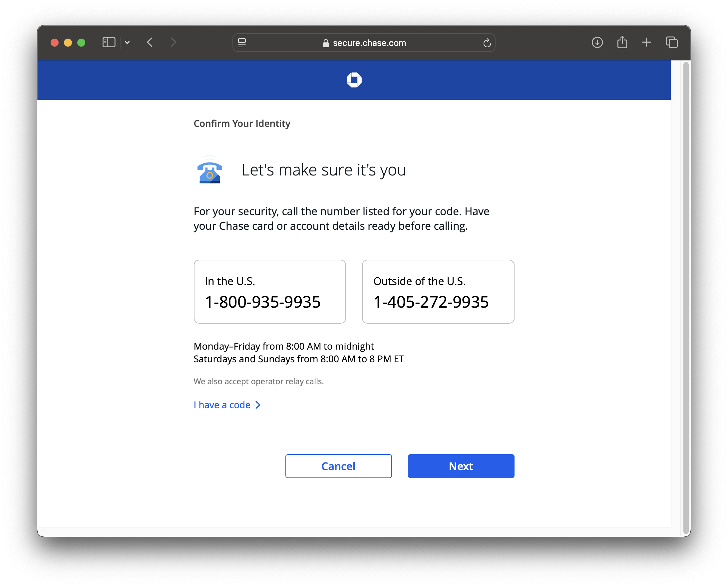This screenshot has height=586, width=728.
Task: Open a new tab
Action: [x=646, y=43]
